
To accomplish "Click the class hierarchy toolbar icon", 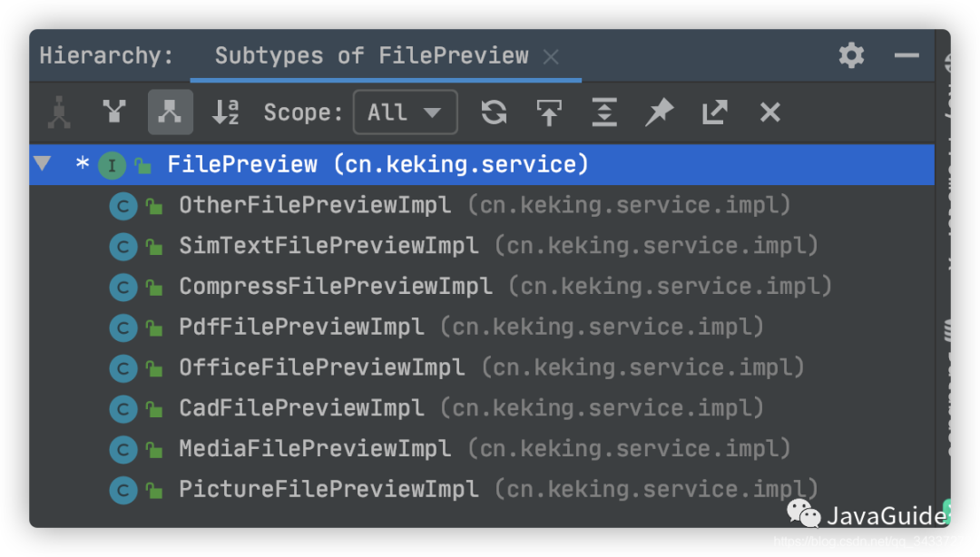I will pyautogui.click(x=60, y=112).
